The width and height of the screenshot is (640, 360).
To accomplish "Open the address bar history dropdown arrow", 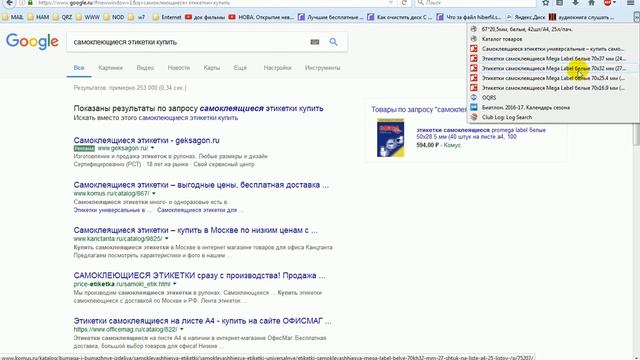I will pos(391,3).
